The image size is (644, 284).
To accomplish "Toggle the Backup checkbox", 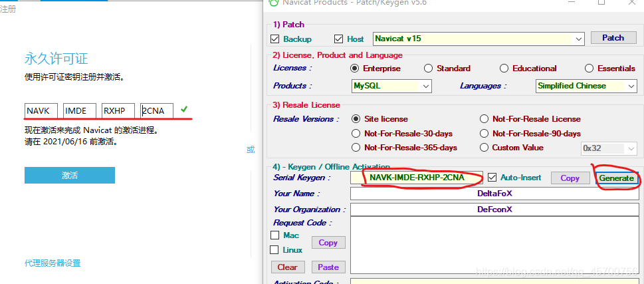I will coord(275,39).
